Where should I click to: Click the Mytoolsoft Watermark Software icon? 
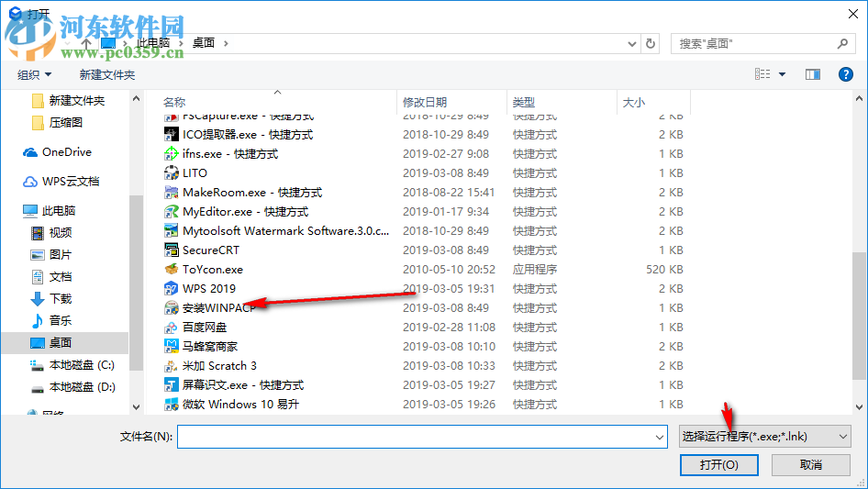coord(172,231)
